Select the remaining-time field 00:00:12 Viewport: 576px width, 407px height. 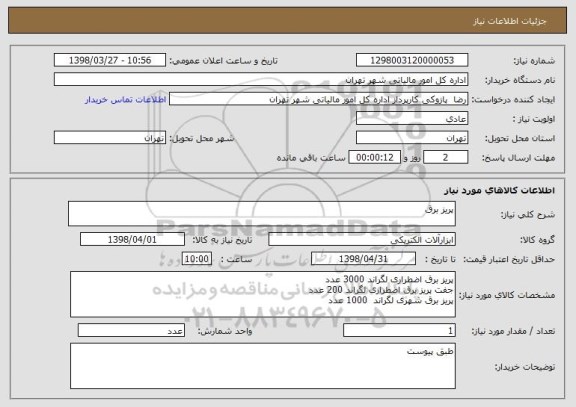pyautogui.click(x=374, y=157)
